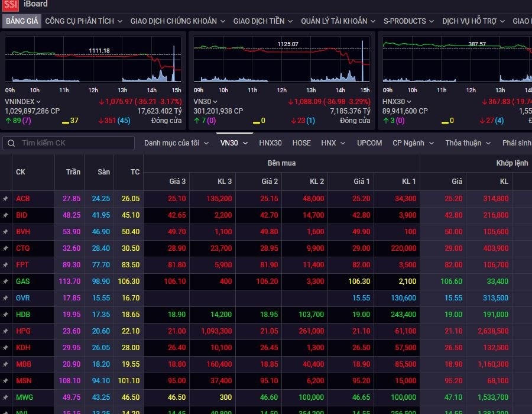This screenshot has width=532, height=414.
Task: Click GAS matched price 106.60
Action: coord(451,282)
